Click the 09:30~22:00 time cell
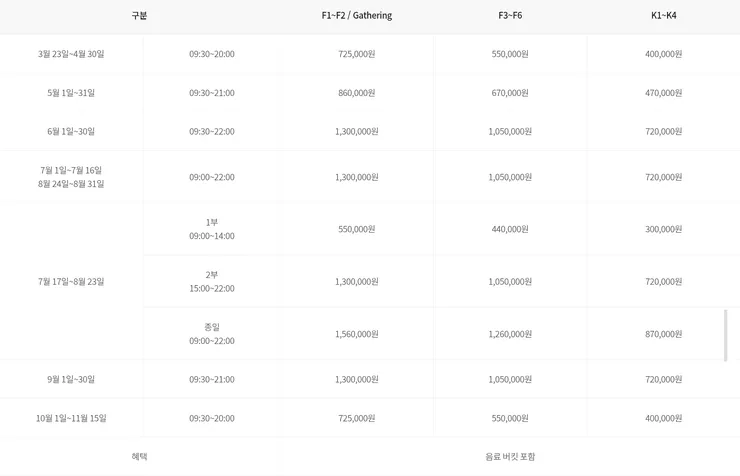Viewport: 740px width, 476px height. pos(212,132)
